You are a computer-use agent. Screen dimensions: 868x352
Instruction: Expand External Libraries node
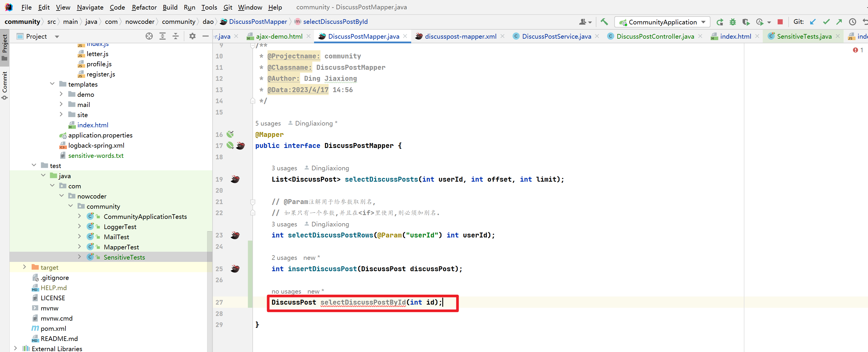tap(15, 348)
